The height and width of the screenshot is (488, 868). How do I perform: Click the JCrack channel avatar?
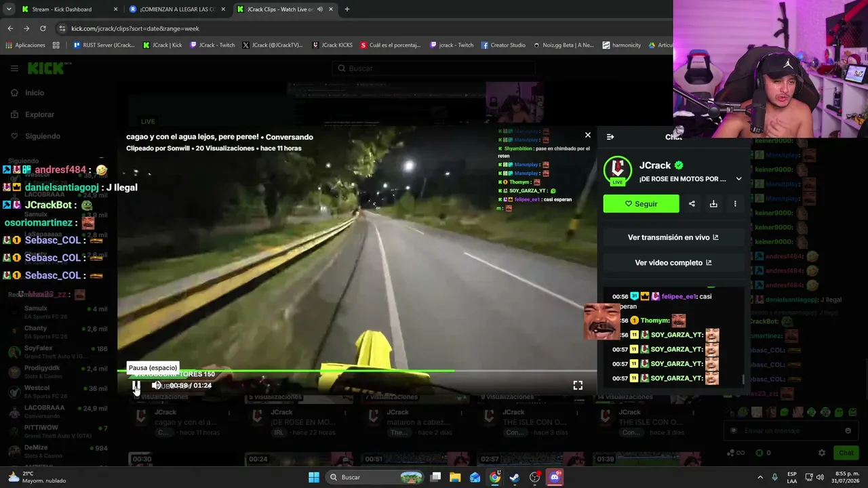[618, 171]
